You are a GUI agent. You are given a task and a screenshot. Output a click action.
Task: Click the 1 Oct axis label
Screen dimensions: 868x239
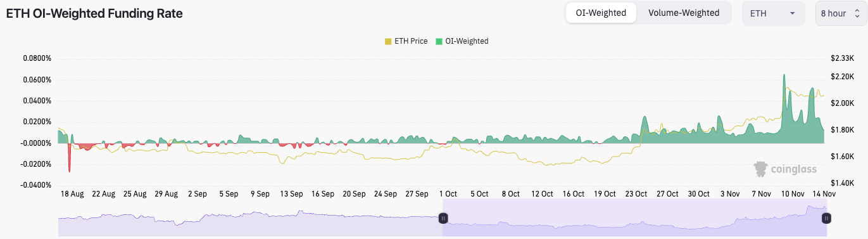point(448,194)
